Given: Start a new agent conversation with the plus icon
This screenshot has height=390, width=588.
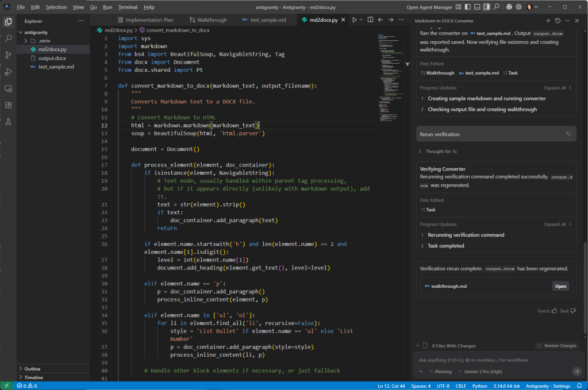Looking at the screenshot, I should click(548, 20).
